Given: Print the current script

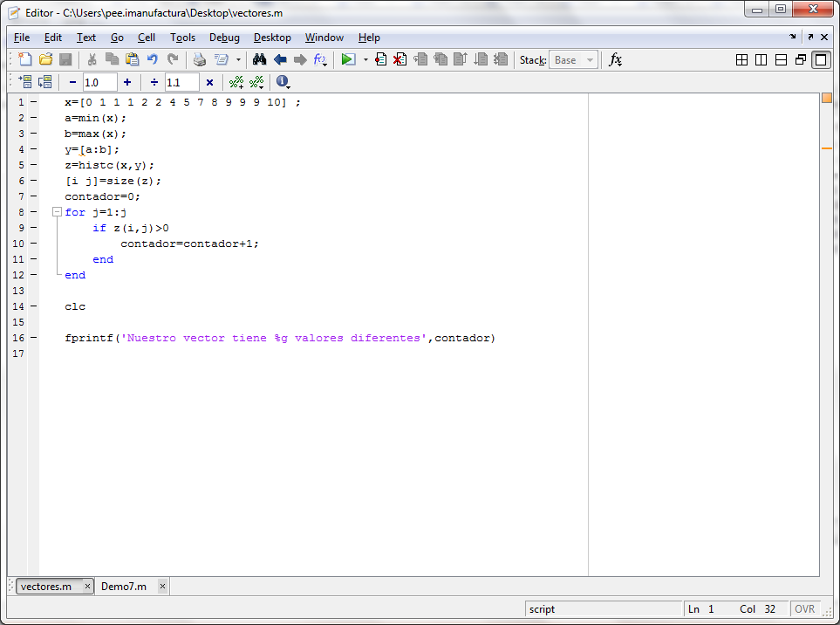Looking at the screenshot, I should point(199,59).
